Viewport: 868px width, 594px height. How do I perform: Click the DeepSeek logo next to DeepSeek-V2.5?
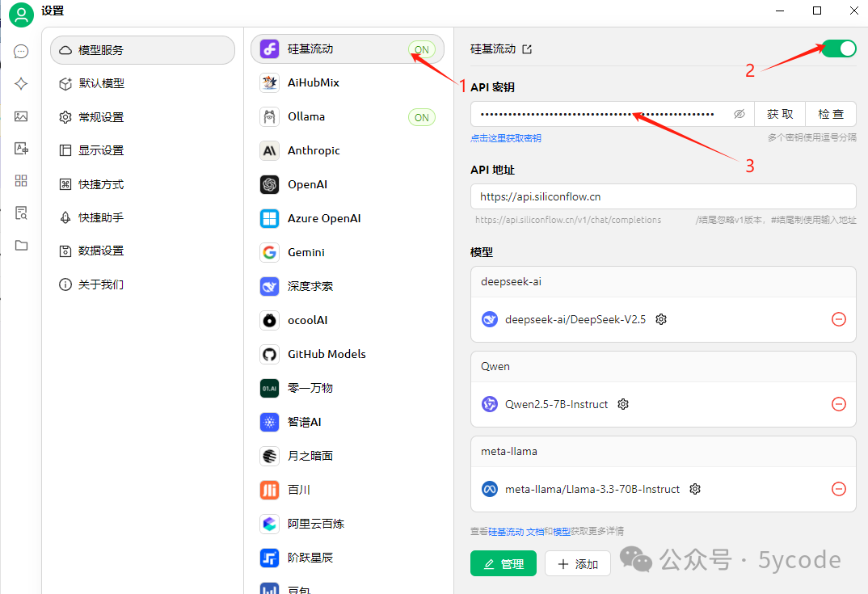click(489, 319)
